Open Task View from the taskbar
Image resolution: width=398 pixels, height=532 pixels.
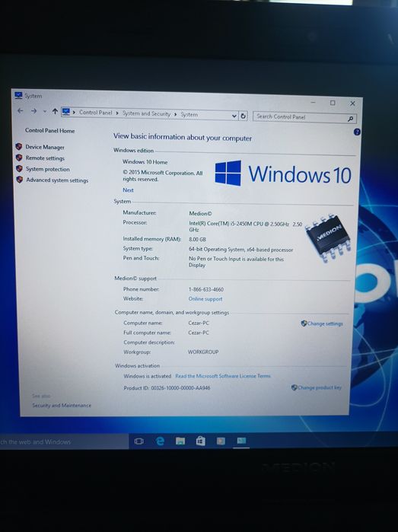tap(139, 441)
